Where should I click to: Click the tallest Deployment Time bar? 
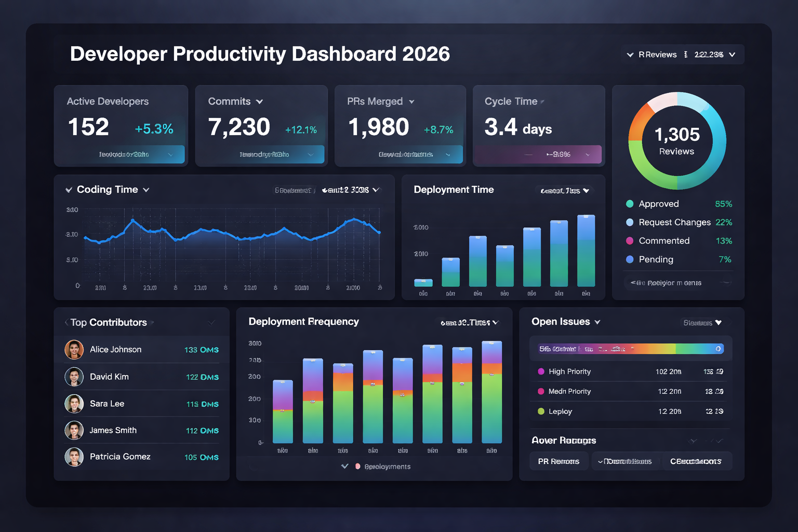(x=586, y=250)
